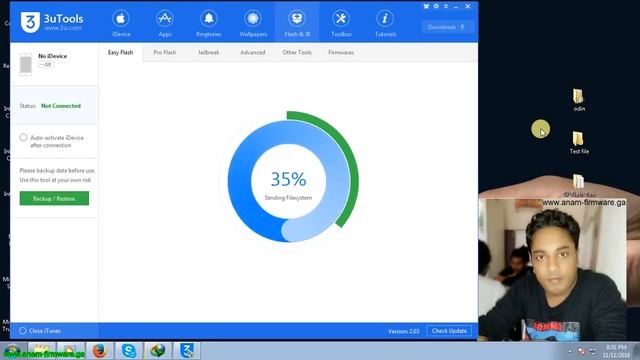Open the Downloads button
The width and height of the screenshot is (640, 360).
447,27
